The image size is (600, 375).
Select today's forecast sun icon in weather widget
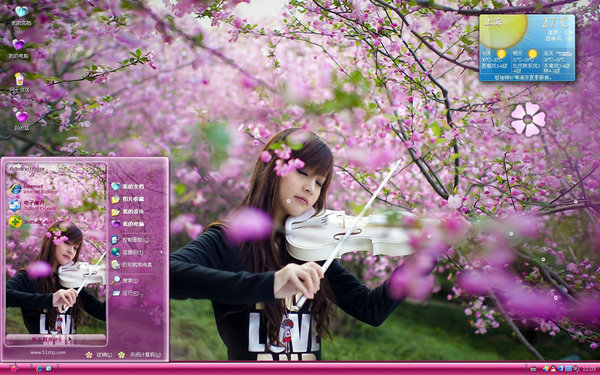pos(501,54)
